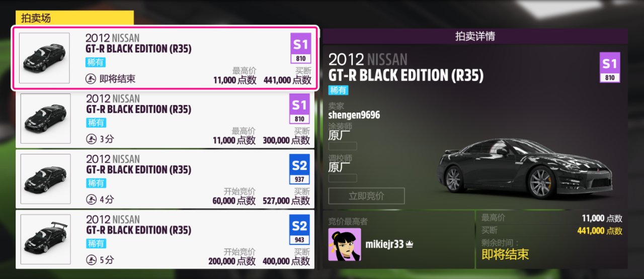Click the S1 810 class badge in details panel
Viewport: 644px width, 279px height.
pyautogui.click(x=610, y=67)
